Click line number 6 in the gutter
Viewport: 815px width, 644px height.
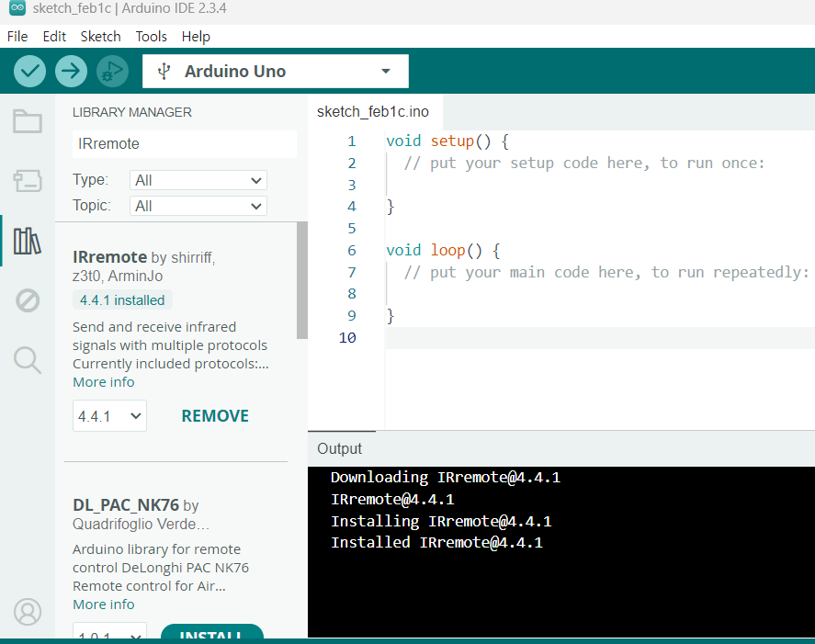click(x=352, y=251)
